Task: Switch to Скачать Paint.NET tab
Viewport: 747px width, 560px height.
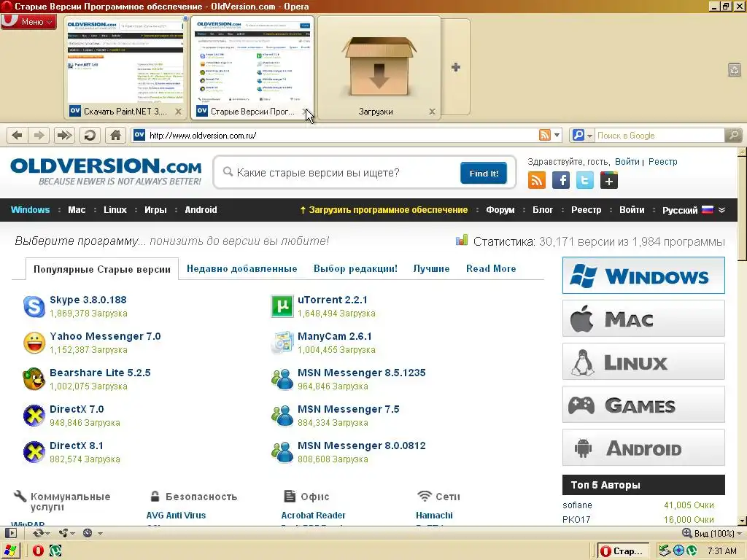Action: point(125,67)
